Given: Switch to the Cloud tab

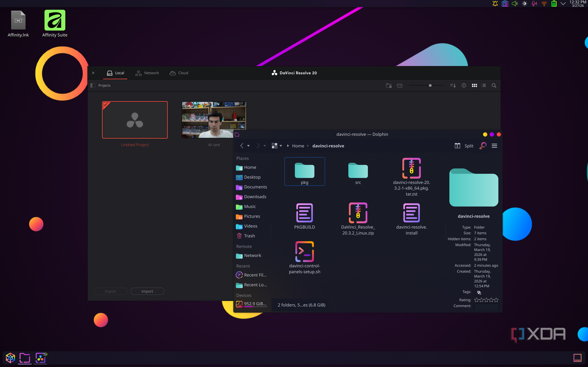Looking at the screenshot, I should point(179,73).
